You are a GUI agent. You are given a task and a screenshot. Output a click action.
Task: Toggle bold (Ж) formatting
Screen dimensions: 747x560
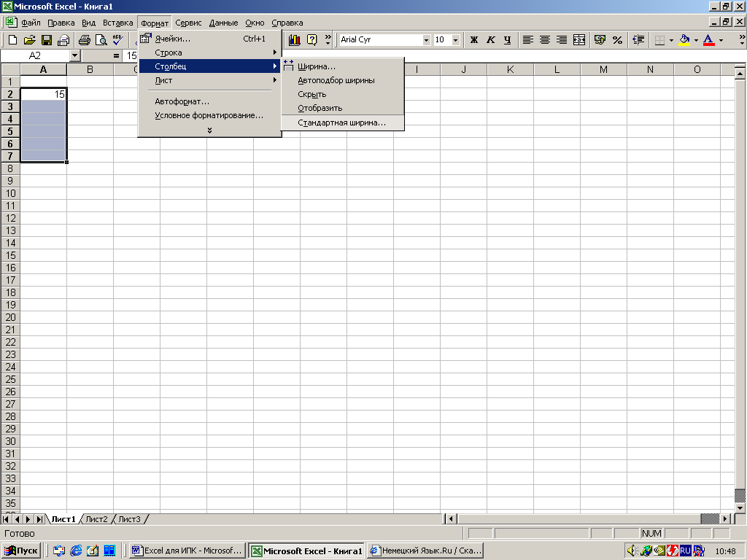click(473, 40)
